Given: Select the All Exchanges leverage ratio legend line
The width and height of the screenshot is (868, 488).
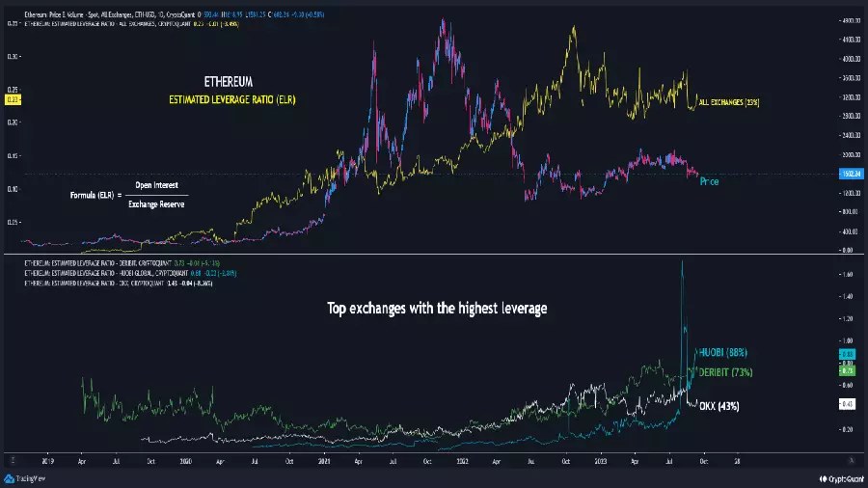Looking at the screenshot, I should pyautogui.click(x=132, y=24).
